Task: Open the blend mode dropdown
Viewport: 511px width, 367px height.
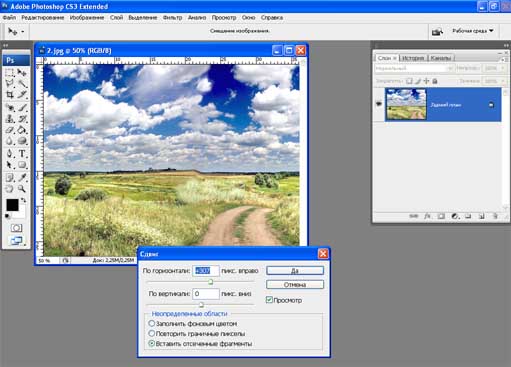Action: (414, 68)
